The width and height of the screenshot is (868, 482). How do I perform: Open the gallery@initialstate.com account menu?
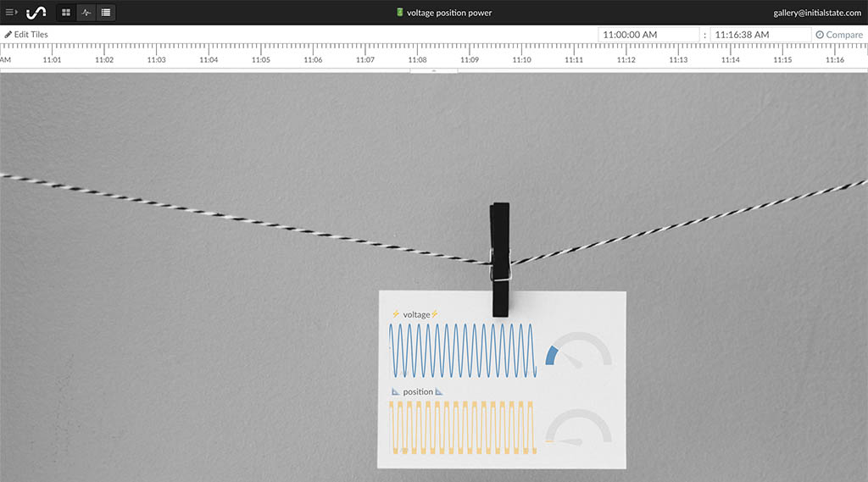817,13
